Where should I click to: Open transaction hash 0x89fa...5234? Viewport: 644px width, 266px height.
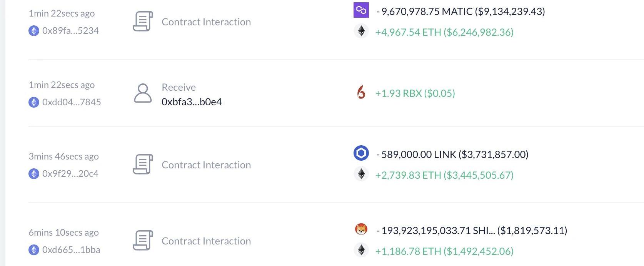[x=70, y=31]
